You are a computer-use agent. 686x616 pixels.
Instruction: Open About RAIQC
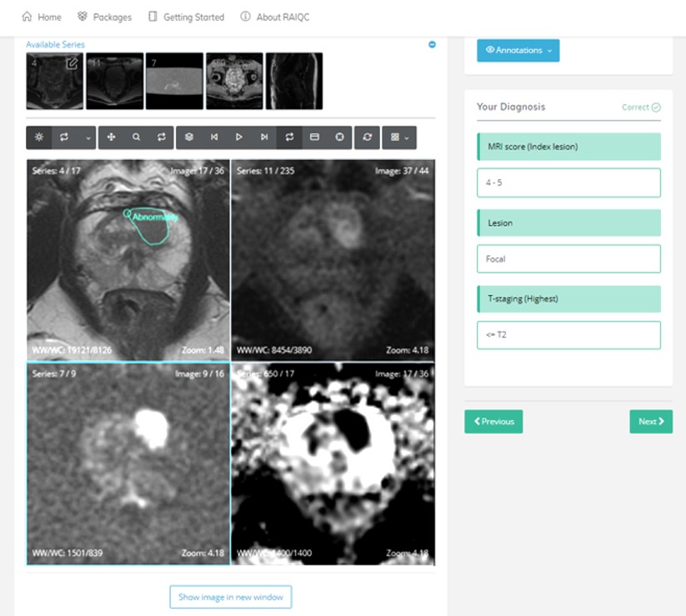tap(275, 17)
